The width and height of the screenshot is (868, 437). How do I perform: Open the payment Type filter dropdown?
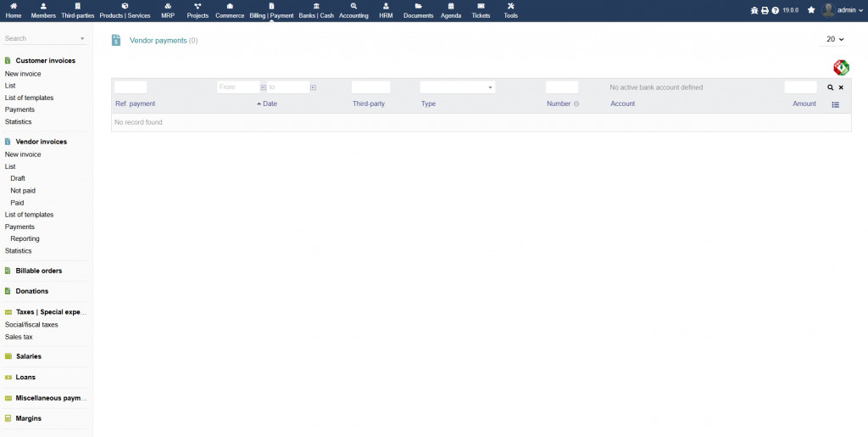[x=457, y=87]
